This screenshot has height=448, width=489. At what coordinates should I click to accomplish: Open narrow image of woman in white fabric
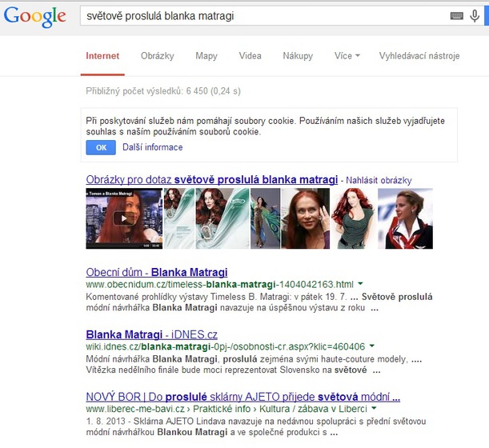click(x=179, y=218)
